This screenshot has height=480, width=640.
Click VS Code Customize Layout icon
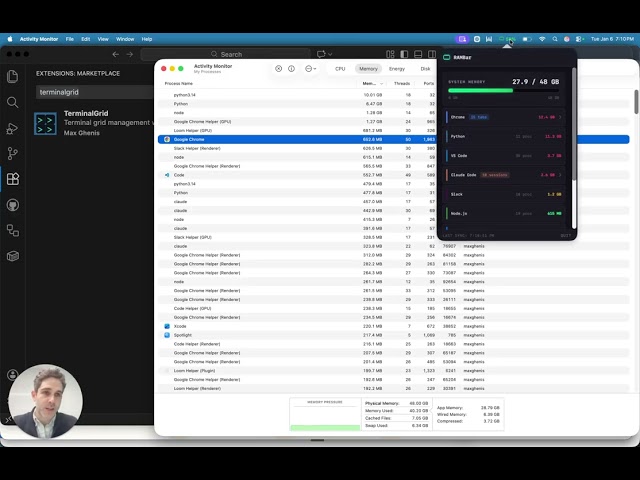coord(390,54)
